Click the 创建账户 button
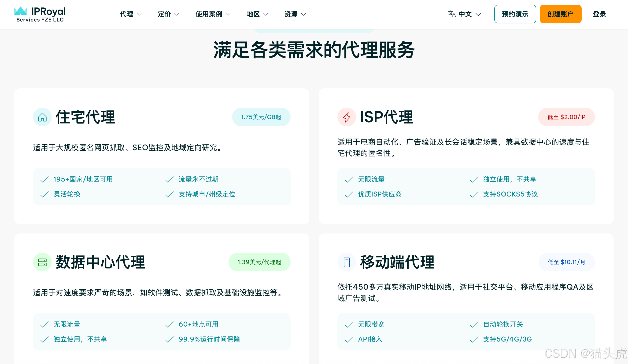 [x=561, y=14]
